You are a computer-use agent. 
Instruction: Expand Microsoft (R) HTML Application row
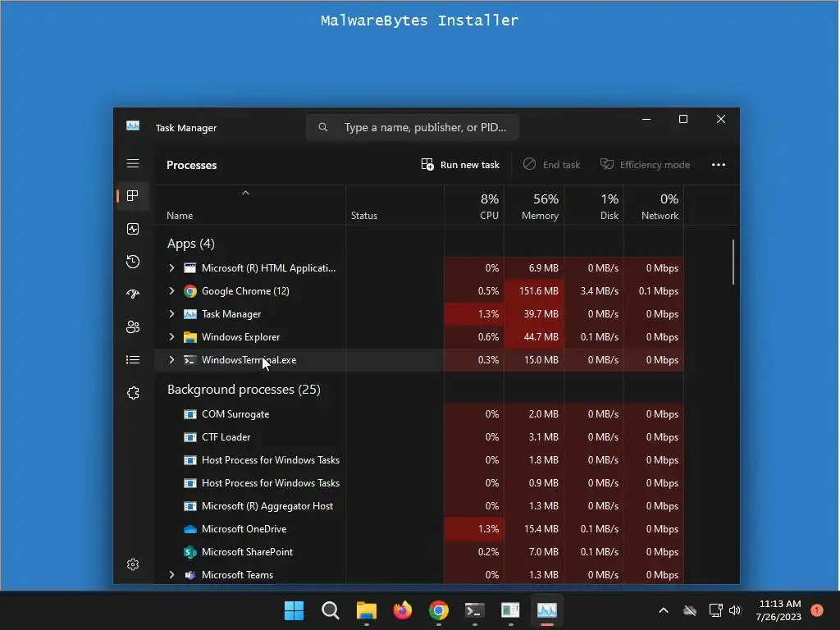[x=172, y=268]
